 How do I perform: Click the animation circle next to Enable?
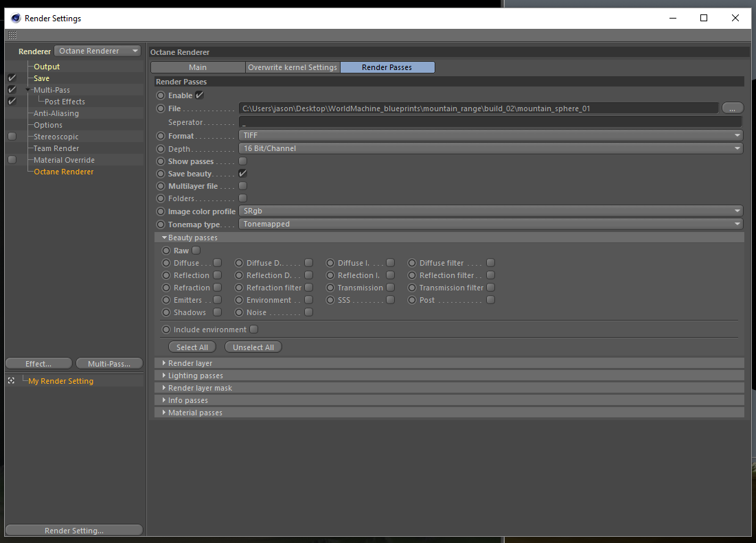[x=161, y=95]
